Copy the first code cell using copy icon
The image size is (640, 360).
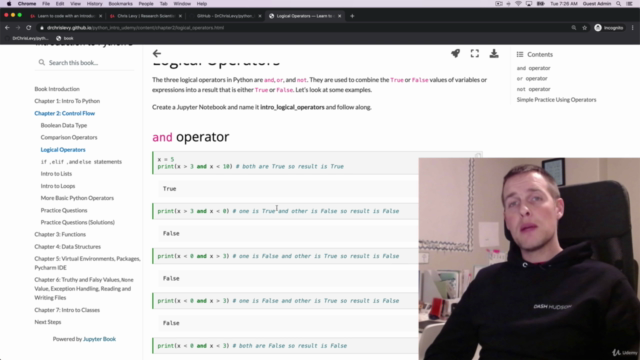478,156
